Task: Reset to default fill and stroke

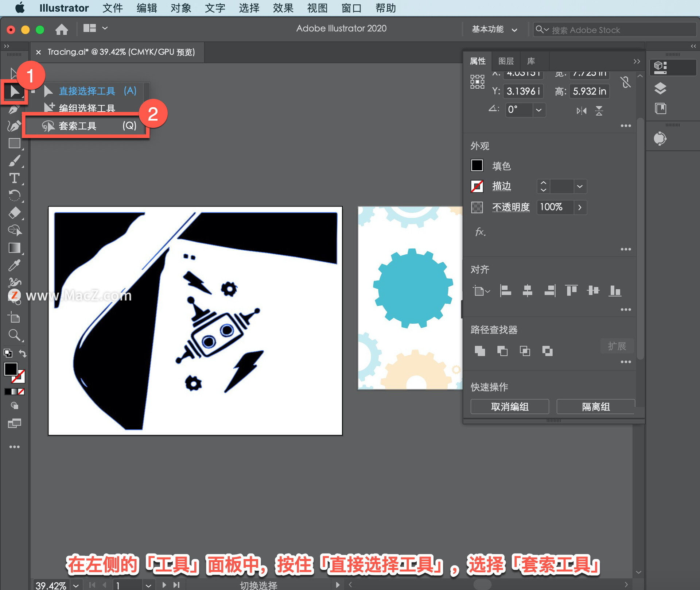Action: 8,353
